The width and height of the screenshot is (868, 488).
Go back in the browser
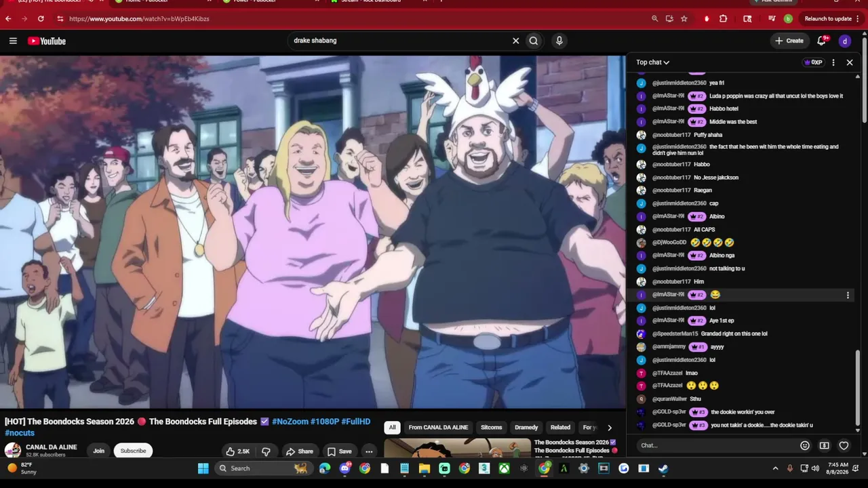[8, 19]
